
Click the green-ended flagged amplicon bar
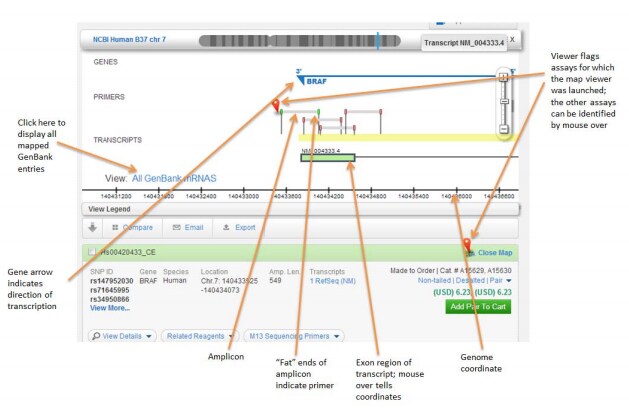(x=300, y=111)
